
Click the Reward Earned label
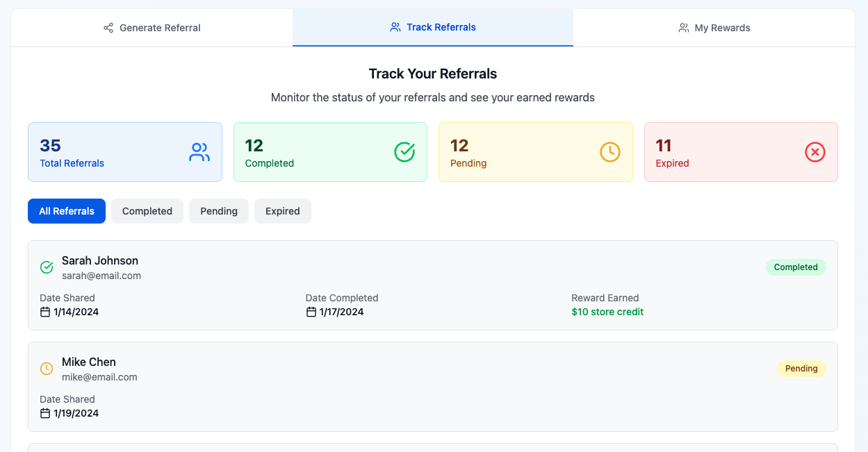pos(605,298)
